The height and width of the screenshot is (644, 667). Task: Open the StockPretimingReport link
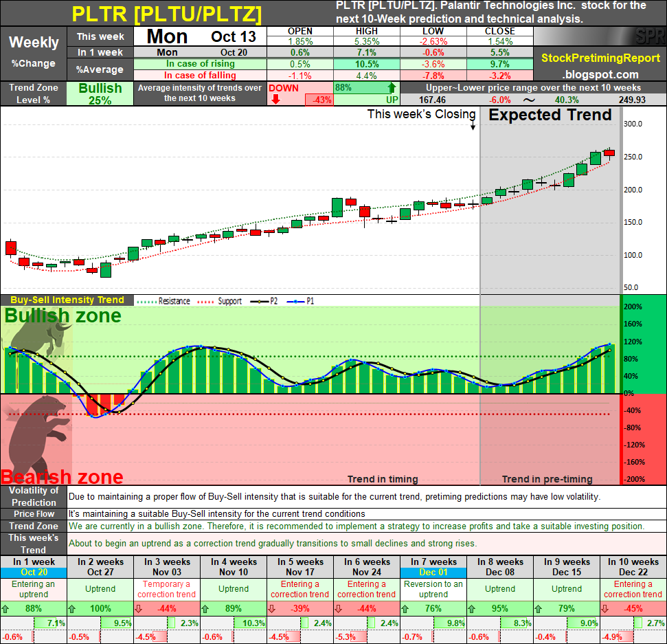point(600,58)
